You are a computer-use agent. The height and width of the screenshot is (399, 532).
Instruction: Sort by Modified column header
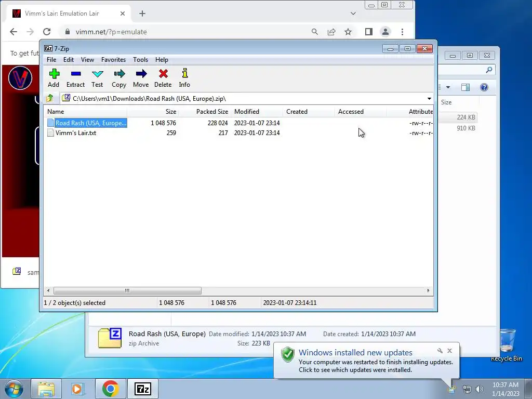click(257, 112)
